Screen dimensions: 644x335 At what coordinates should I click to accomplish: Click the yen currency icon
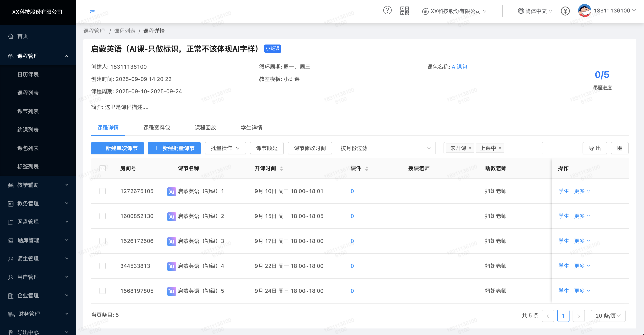click(x=565, y=11)
